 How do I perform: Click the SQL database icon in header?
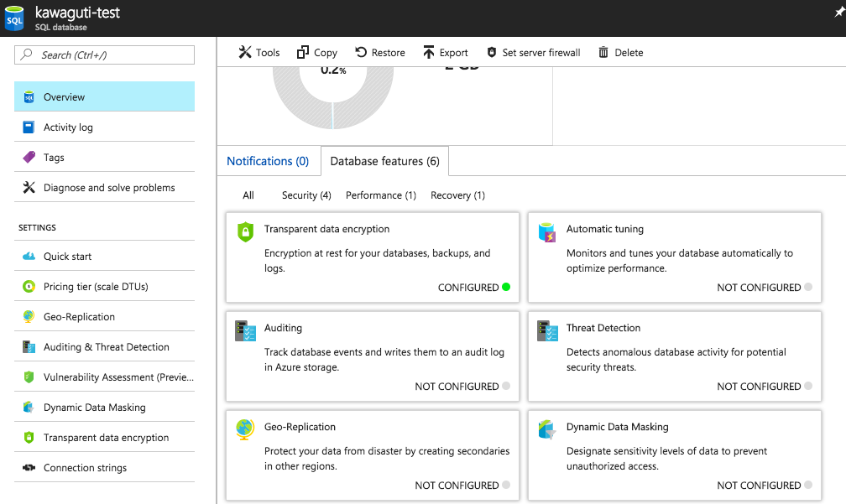(14, 18)
